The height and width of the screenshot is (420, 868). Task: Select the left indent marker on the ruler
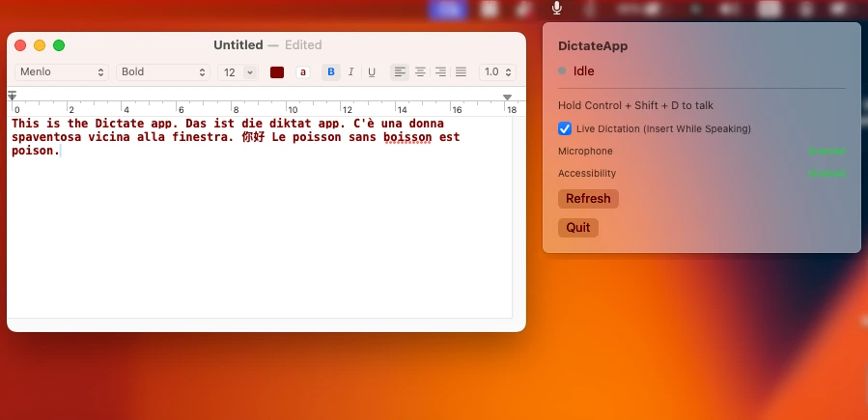(13, 96)
